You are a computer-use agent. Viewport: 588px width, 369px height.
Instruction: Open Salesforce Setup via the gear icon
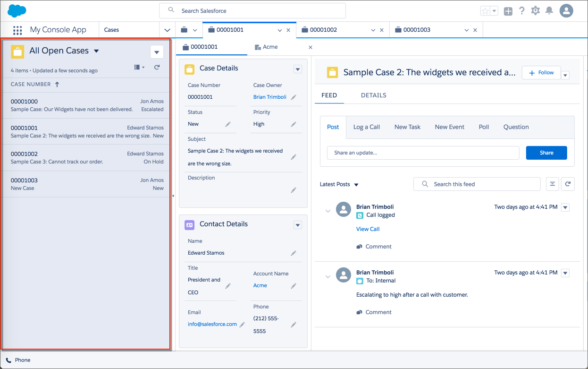(535, 10)
